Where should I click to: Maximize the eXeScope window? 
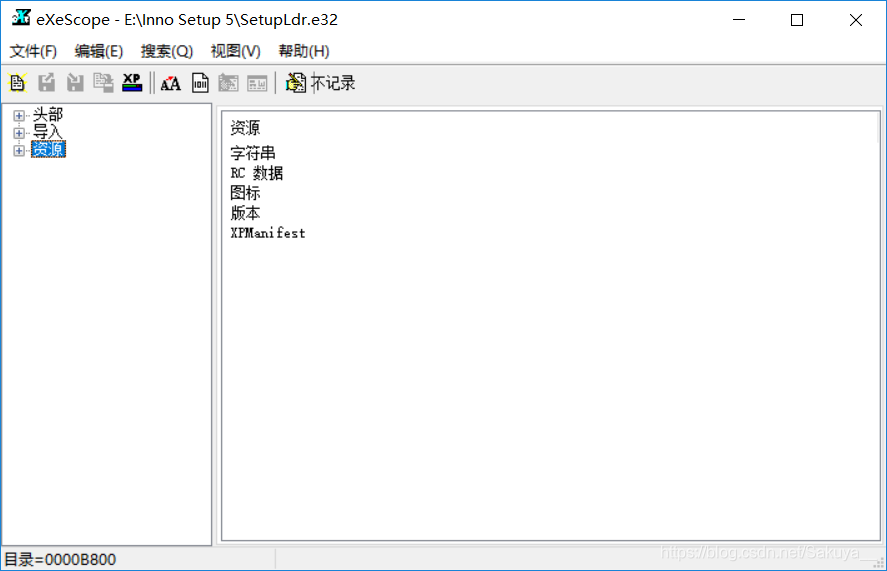coord(797,20)
